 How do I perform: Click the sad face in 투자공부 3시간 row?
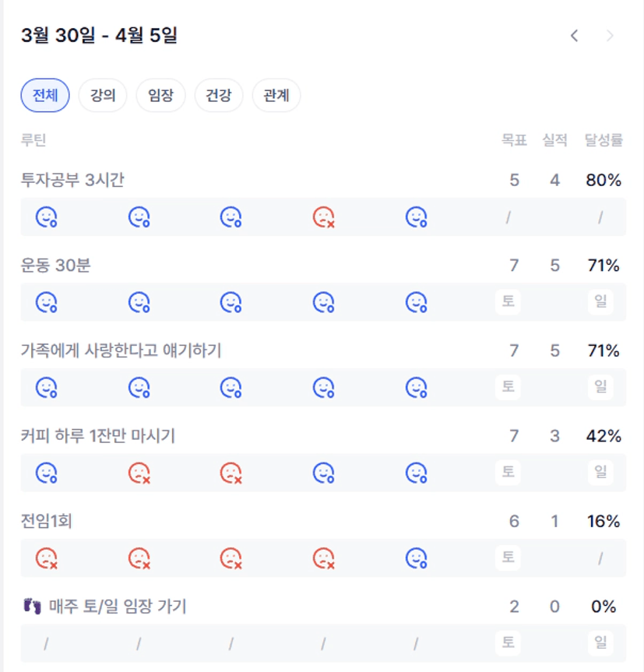(324, 217)
